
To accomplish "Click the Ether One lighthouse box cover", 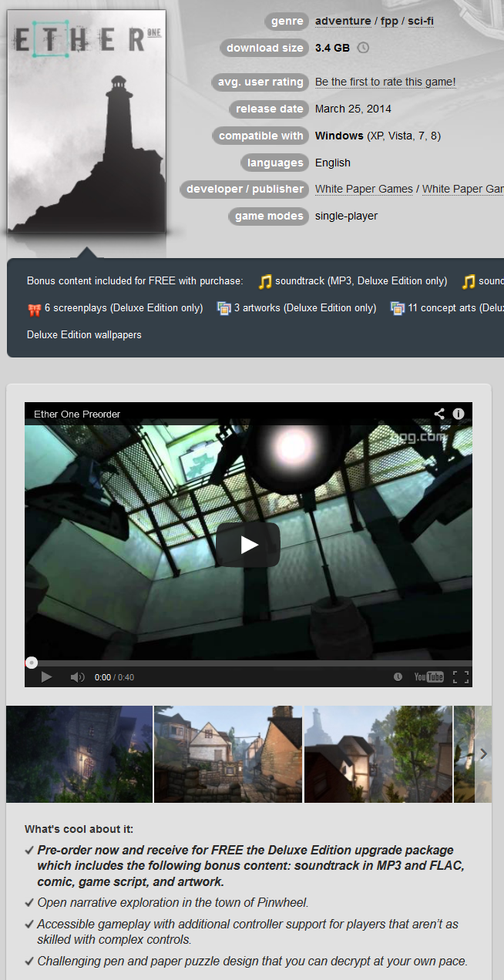I will pos(86,122).
